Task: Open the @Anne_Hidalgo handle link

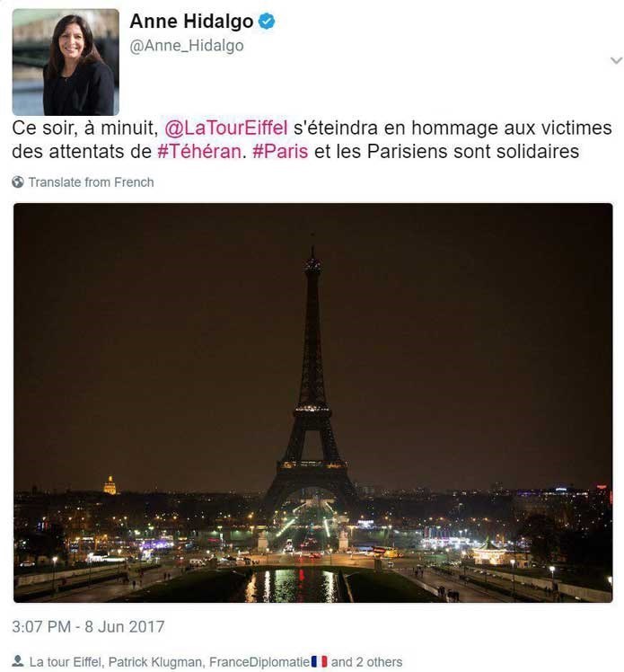Action: pyautogui.click(x=187, y=46)
